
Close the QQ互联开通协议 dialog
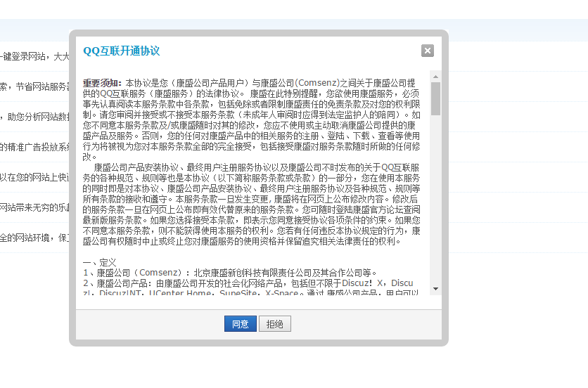tap(428, 51)
